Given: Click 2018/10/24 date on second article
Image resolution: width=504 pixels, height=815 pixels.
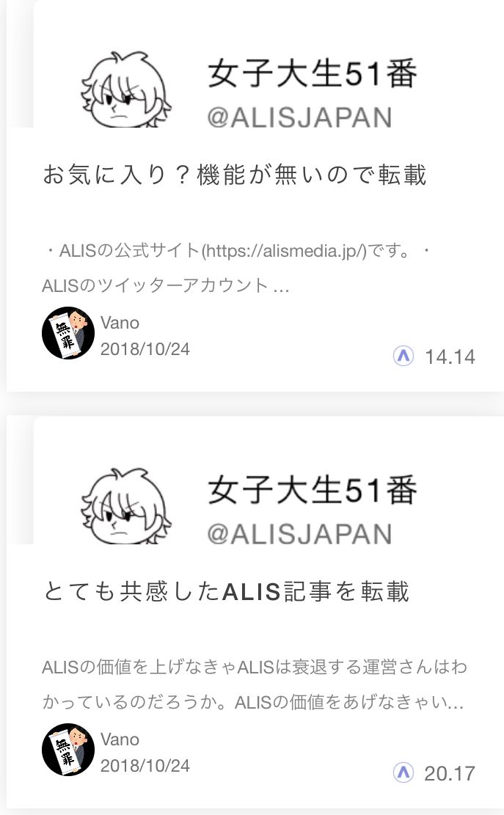Looking at the screenshot, I should pyautogui.click(x=145, y=766).
